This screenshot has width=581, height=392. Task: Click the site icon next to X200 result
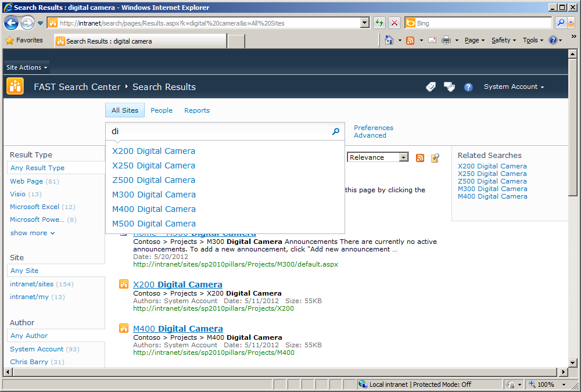point(123,284)
